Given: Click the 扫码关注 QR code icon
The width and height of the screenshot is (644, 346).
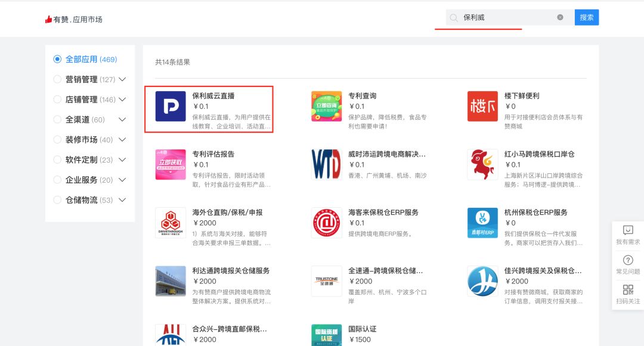Looking at the screenshot, I should click(628, 290).
